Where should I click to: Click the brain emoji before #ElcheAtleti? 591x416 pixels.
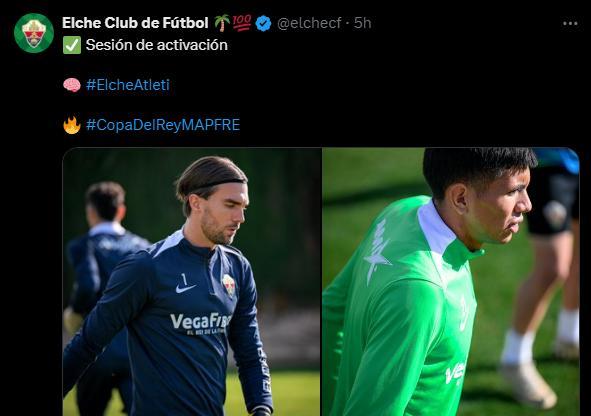tap(72, 85)
